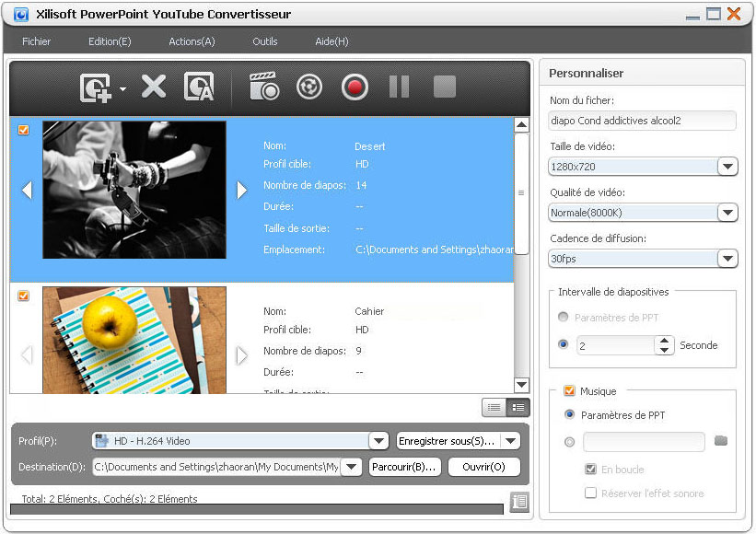Show next slide of Cahier presentation
Screen dimensions: 756x534
coord(242,355)
